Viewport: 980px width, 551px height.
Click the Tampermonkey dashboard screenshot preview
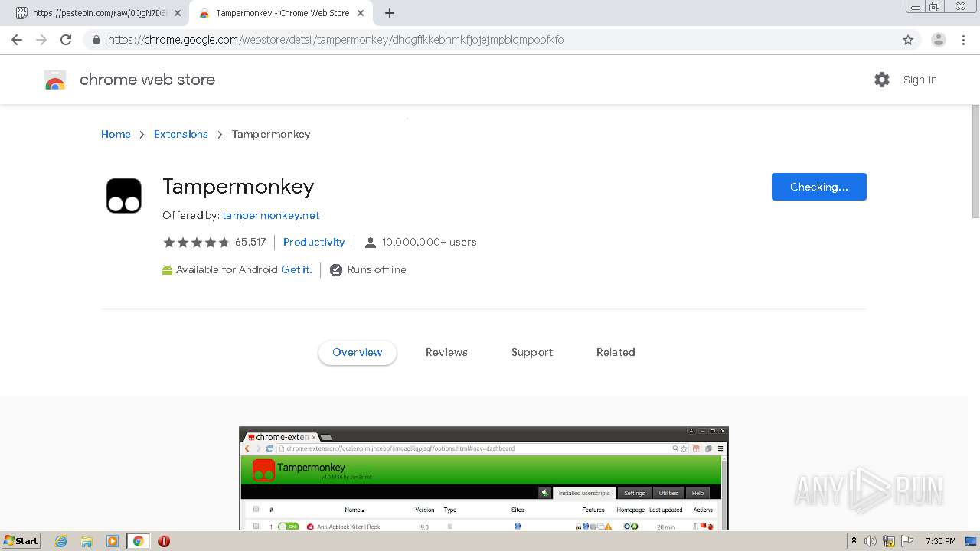pos(484,478)
